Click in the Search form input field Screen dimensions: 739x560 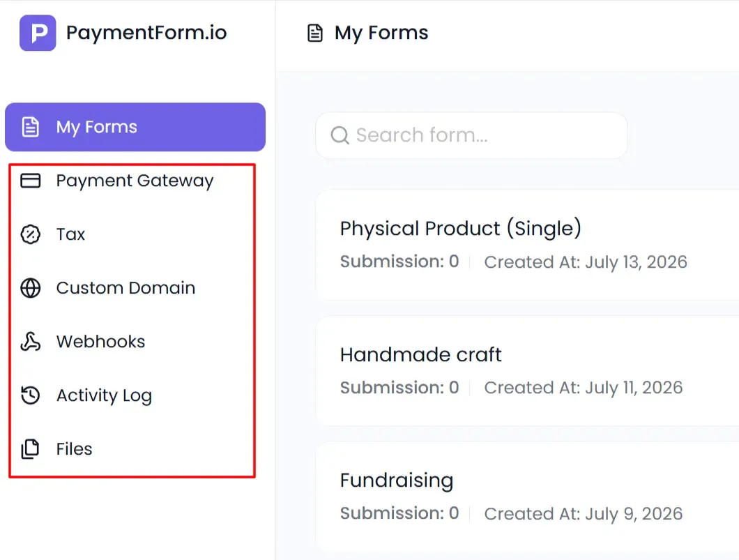click(x=471, y=135)
